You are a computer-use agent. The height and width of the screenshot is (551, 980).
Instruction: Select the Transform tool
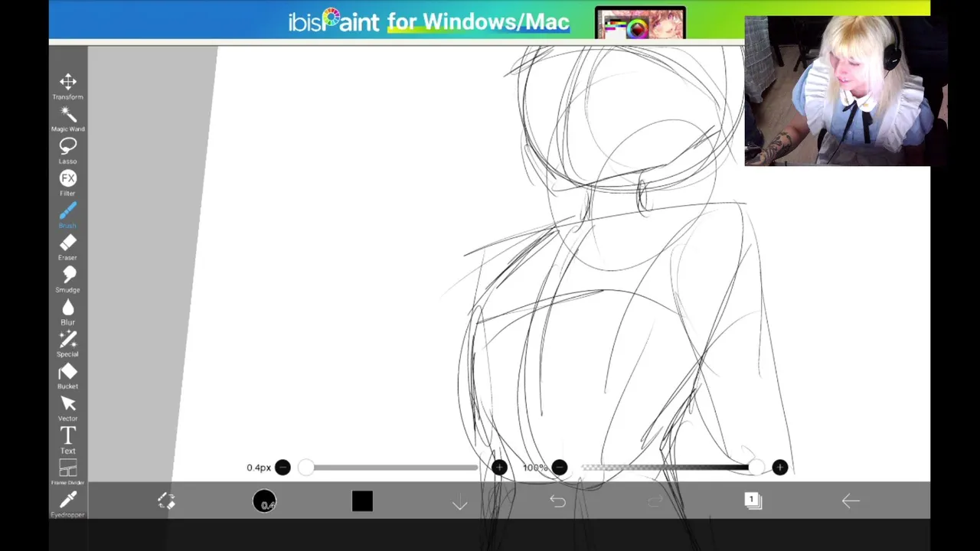pos(68,86)
